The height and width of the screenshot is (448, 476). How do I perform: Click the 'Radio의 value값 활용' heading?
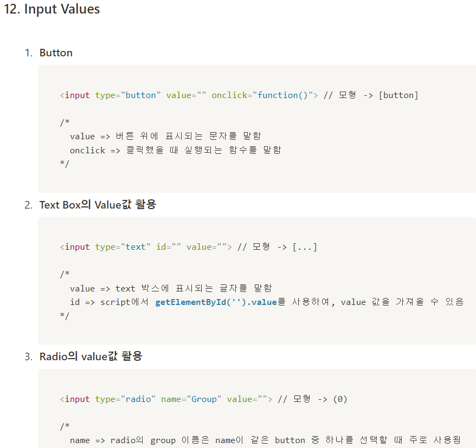coord(91,356)
